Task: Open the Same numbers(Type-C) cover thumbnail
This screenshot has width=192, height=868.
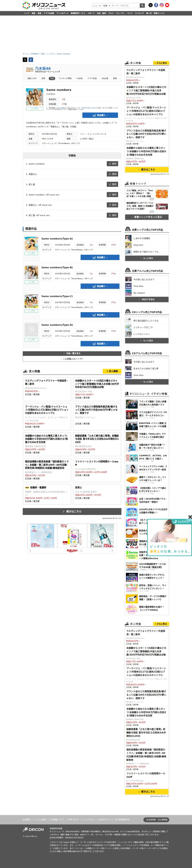Action: [x=31, y=301]
